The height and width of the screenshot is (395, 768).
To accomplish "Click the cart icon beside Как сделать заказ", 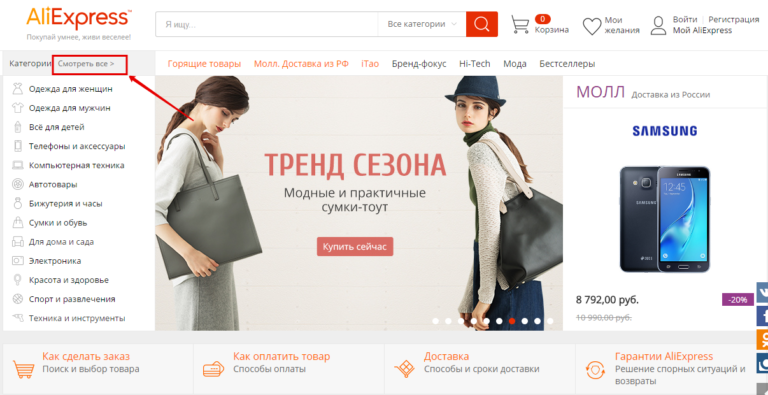I will (23, 369).
